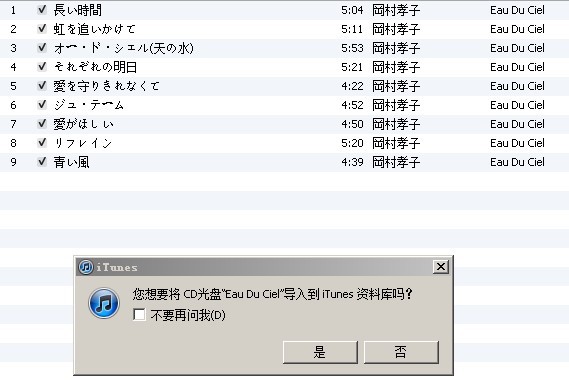Click duration 5:20 of track 8
The width and height of the screenshot is (569, 380).
[352, 143]
